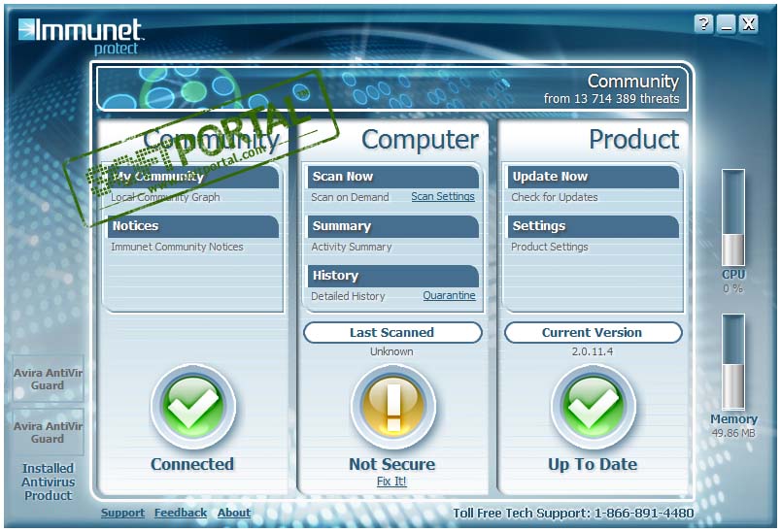Click the CPU usage meter bar
Screen dimensions: 781x532
point(733,217)
